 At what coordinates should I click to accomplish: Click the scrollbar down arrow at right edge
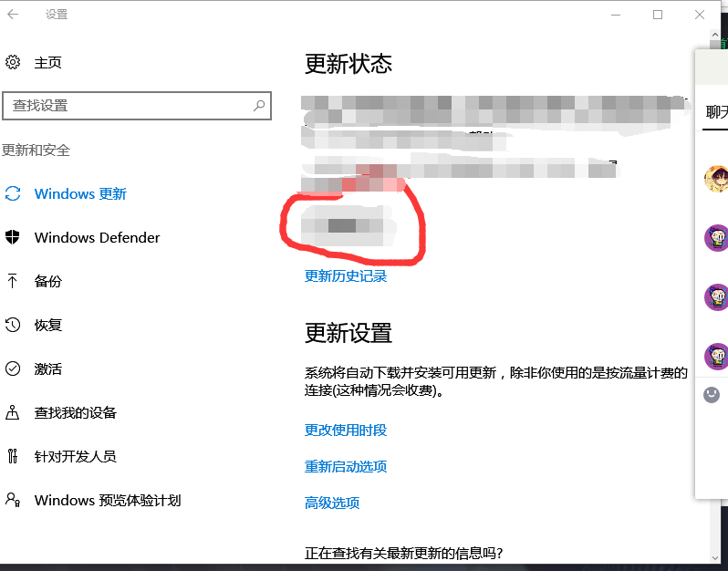tap(714, 557)
